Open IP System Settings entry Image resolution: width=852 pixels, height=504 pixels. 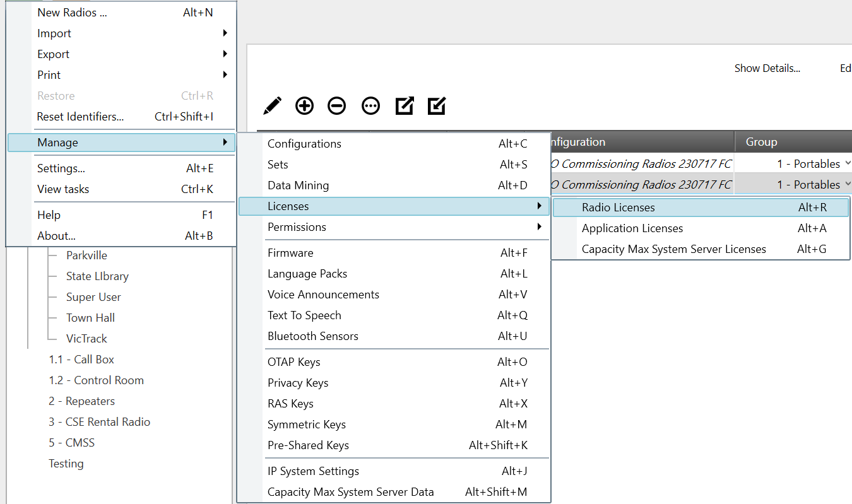[x=394, y=471]
